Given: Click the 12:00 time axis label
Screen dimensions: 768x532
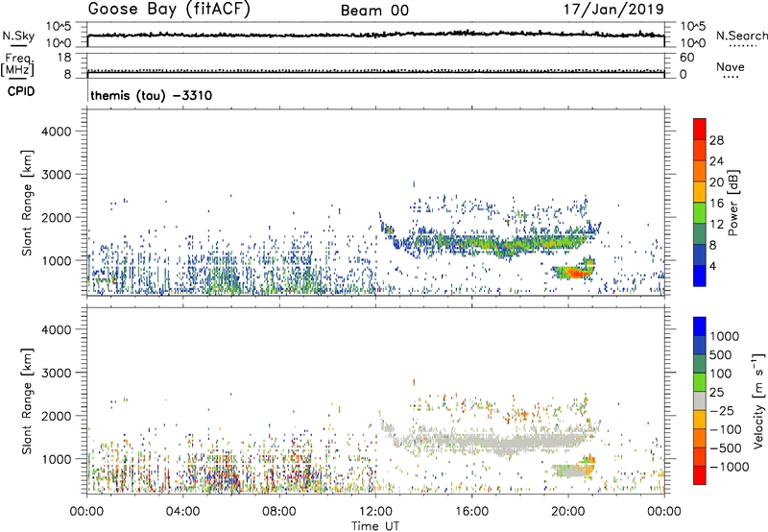Looking at the screenshot, I should click(375, 512).
